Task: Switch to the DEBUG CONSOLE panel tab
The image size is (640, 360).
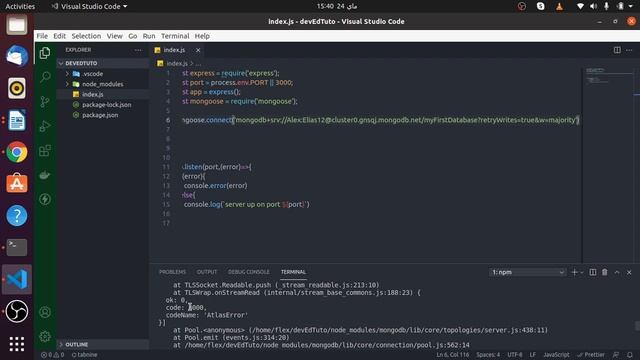Action: coord(249,272)
